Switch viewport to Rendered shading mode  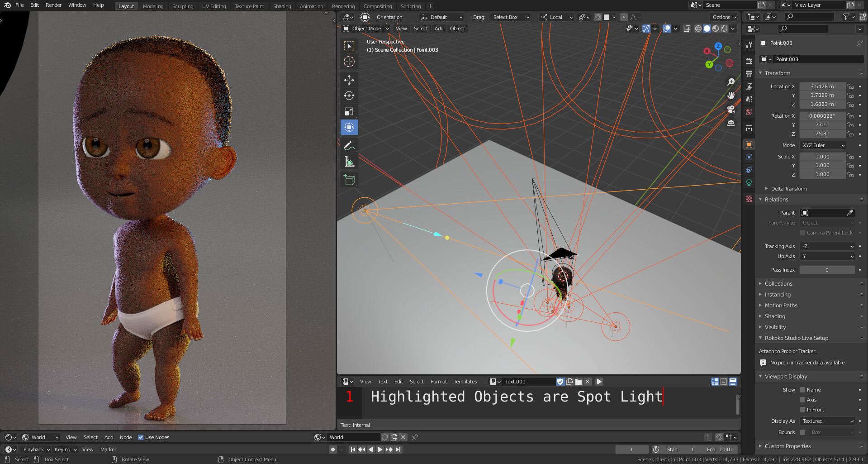point(724,29)
